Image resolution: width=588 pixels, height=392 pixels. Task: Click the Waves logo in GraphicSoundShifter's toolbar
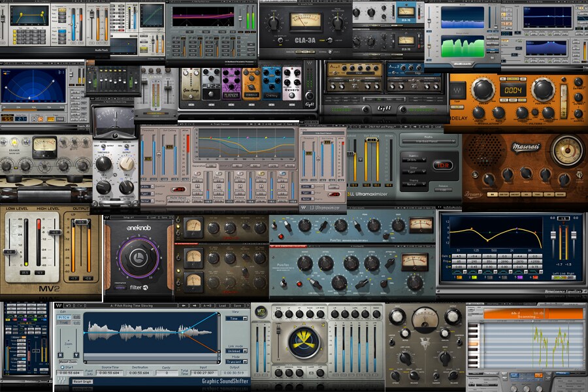[59, 306]
